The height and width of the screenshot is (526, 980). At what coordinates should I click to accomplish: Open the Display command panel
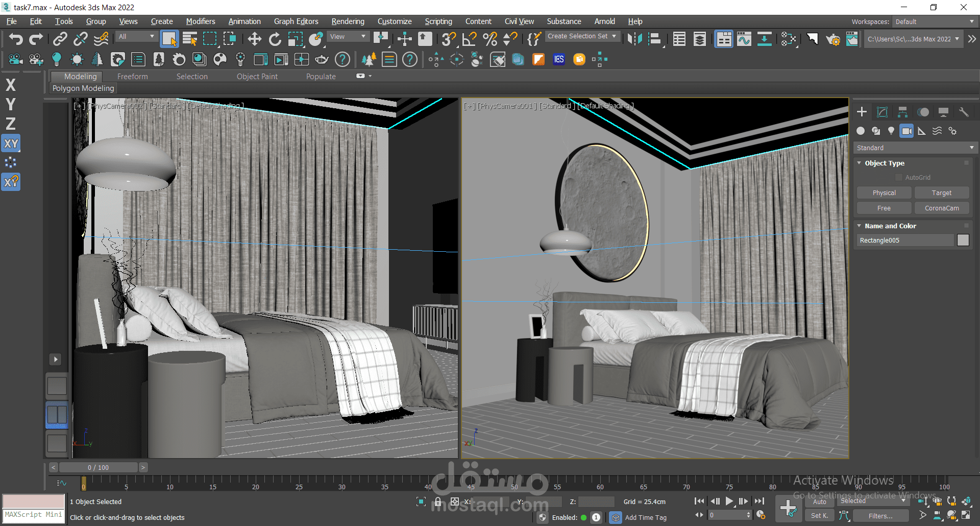943,112
